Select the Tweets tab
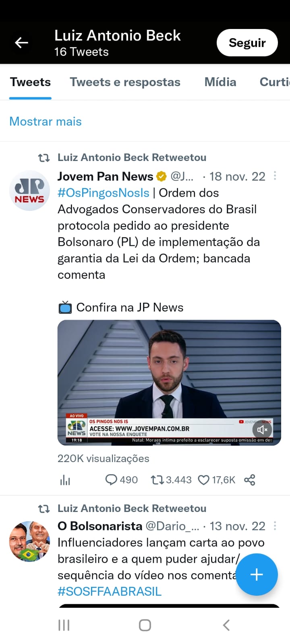Viewport: 290px width, 644px height. [x=30, y=82]
